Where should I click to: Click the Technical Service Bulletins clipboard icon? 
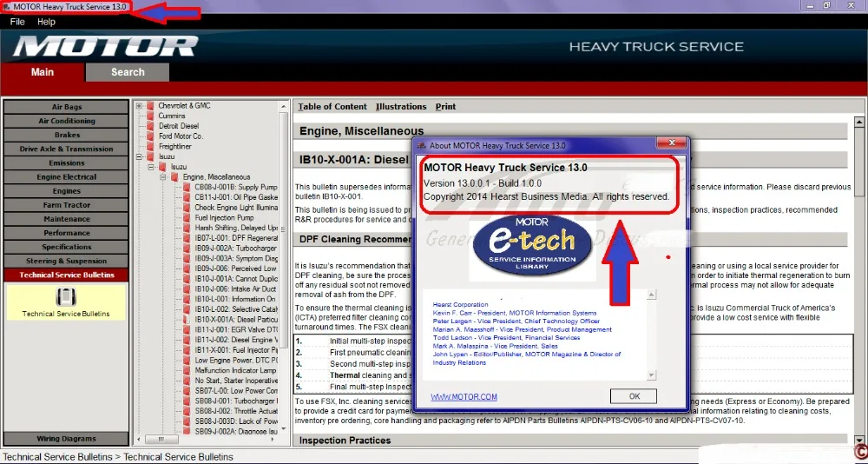point(66,296)
